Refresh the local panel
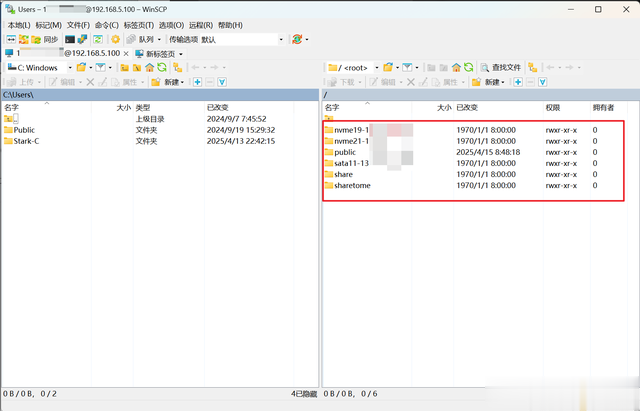Viewport: 640px width, 411px height. click(x=162, y=68)
